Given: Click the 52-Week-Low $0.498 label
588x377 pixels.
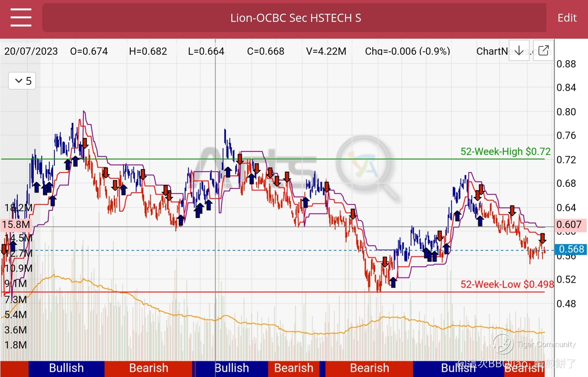Looking at the screenshot, I should click(x=507, y=284).
